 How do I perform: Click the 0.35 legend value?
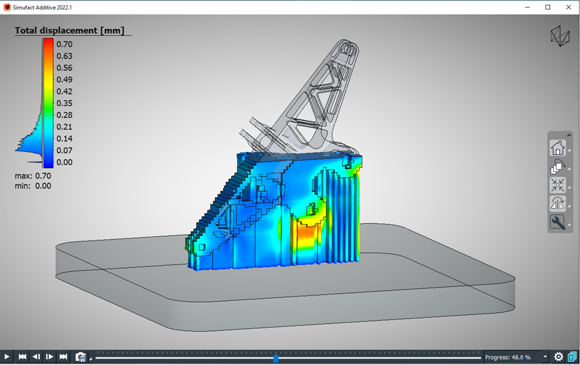(x=64, y=103)
